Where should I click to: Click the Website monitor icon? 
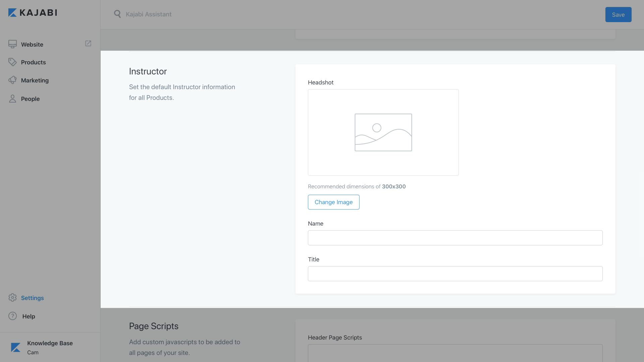coord(12,44)
